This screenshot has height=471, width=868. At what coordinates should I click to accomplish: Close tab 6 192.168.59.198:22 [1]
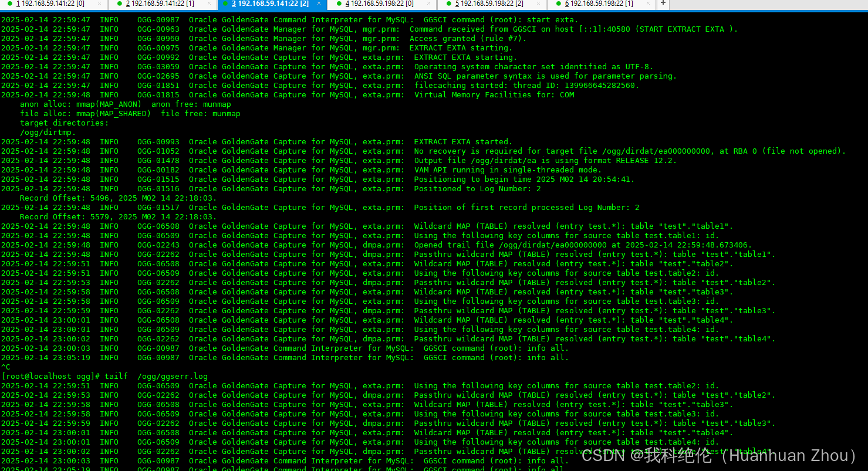648,4
